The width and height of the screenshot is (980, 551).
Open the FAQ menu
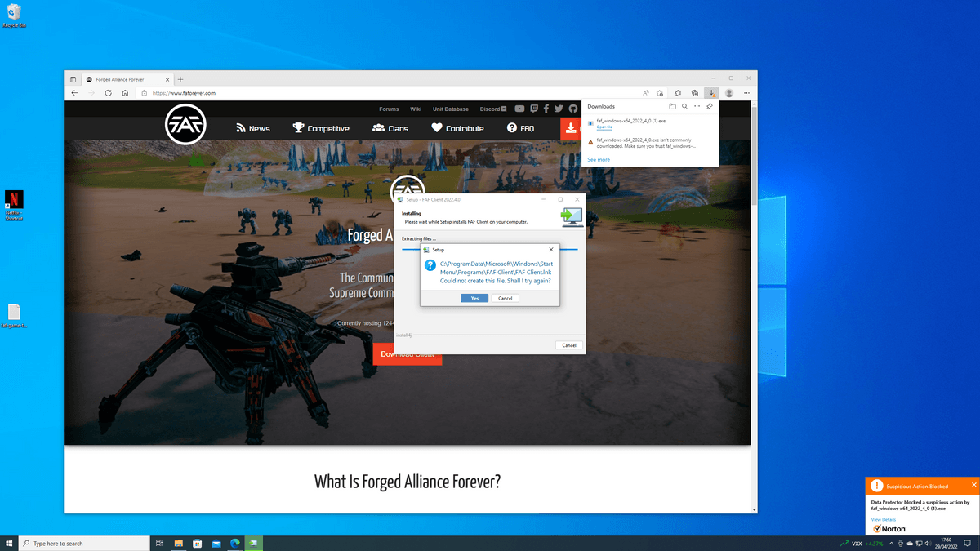520,128
